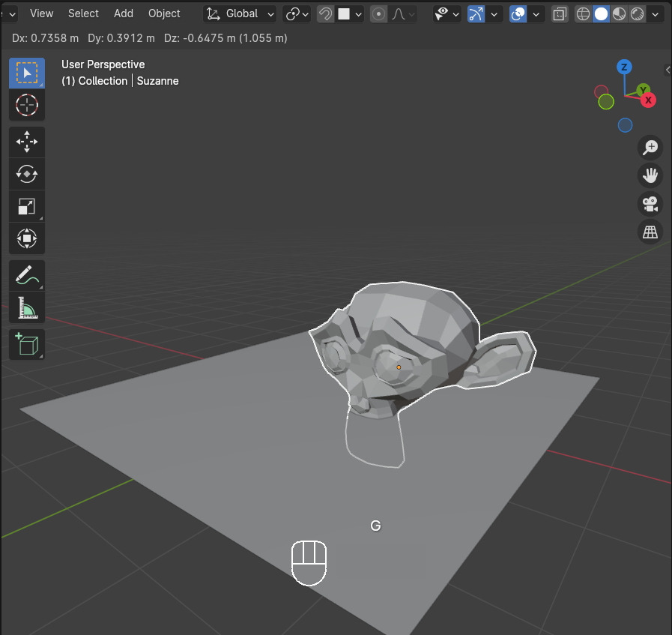Click the negative Z blue circle on gizmo
672x635 pixels.
tap(625, 125)
